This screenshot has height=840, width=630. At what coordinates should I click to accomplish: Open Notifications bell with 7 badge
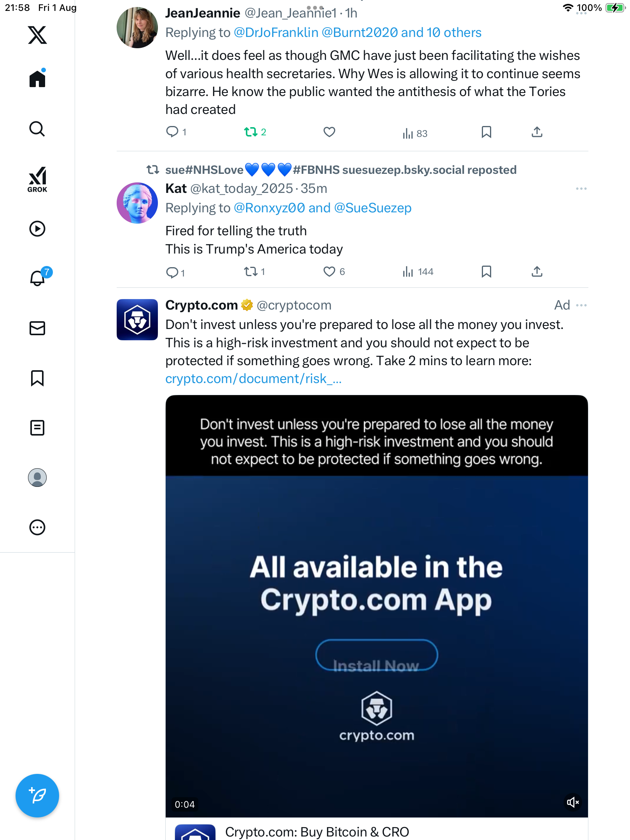tap(38, 277)
